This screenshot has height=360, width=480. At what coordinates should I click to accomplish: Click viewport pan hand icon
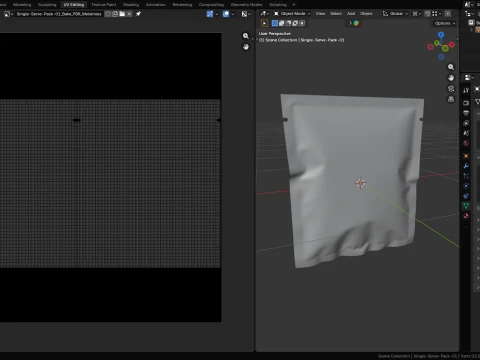(x=451, y=78)
